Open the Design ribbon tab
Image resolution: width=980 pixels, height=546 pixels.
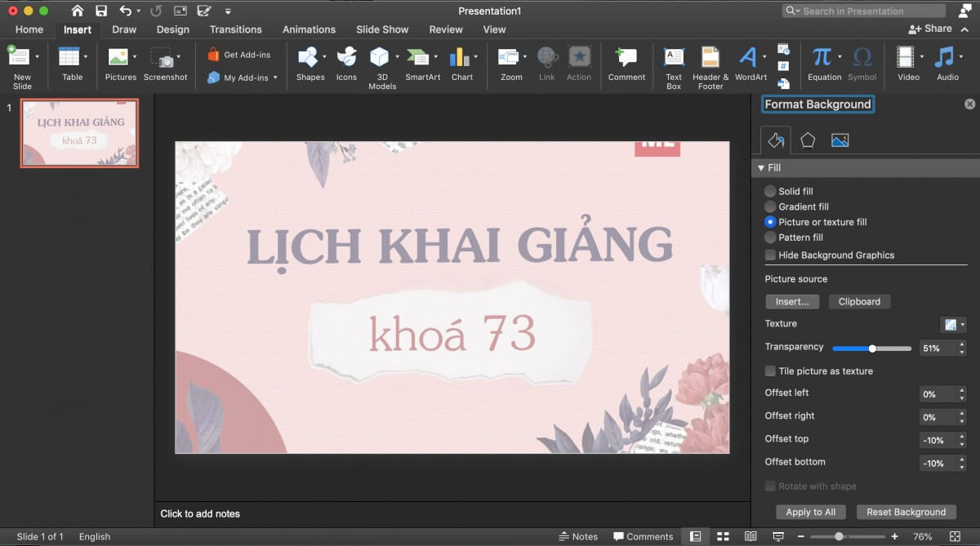[172, 29]
